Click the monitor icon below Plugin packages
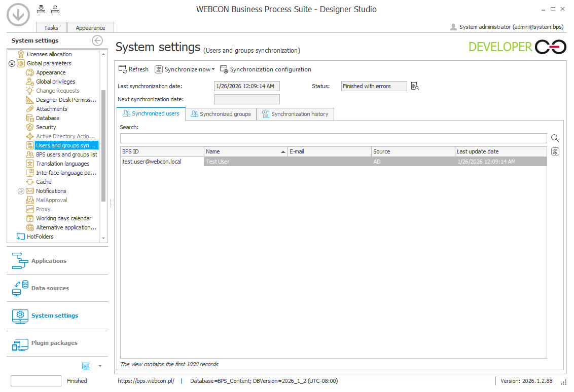 tap(86, 366)
